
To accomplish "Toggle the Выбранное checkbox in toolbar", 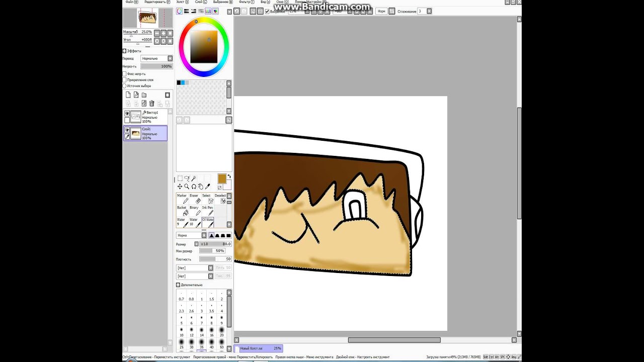I will [x=267, y=11].
